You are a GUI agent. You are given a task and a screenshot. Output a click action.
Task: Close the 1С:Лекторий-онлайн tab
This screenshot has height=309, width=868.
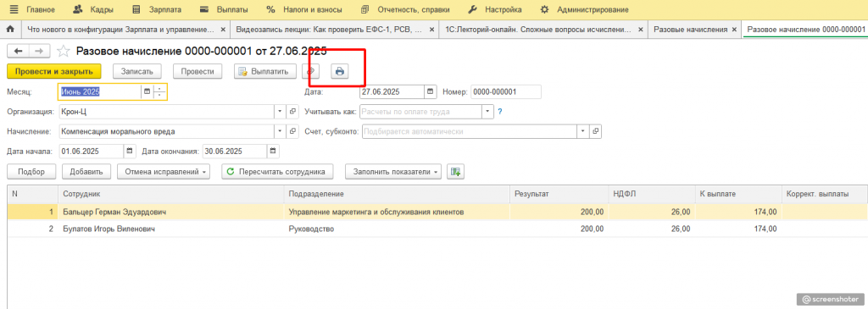coord(641,30)
